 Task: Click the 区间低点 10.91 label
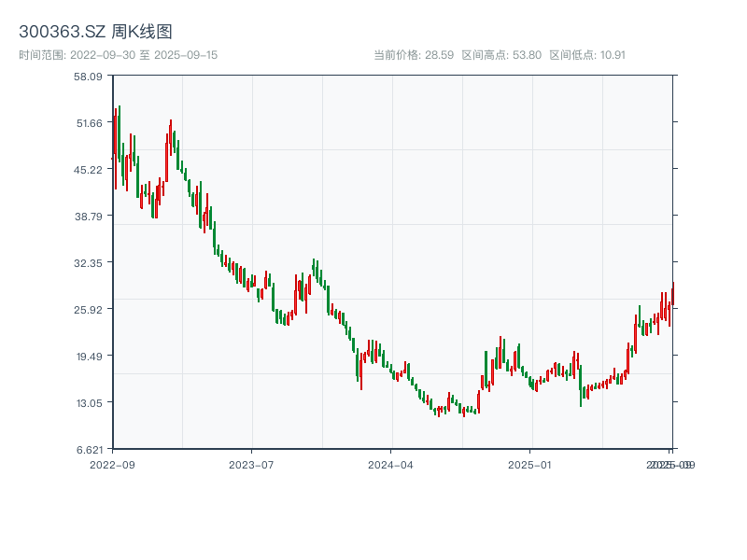pos(587,55)
